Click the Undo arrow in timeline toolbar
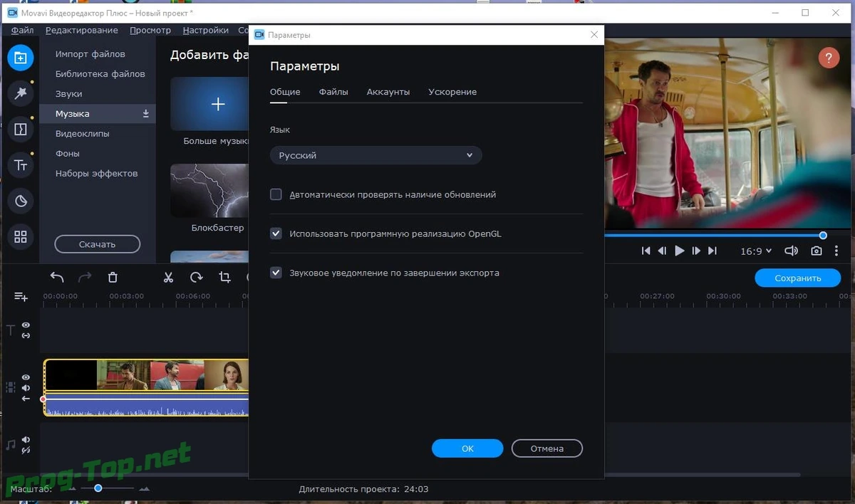The width and height of the screenshot is (855, 504). (x=57, y=278)
